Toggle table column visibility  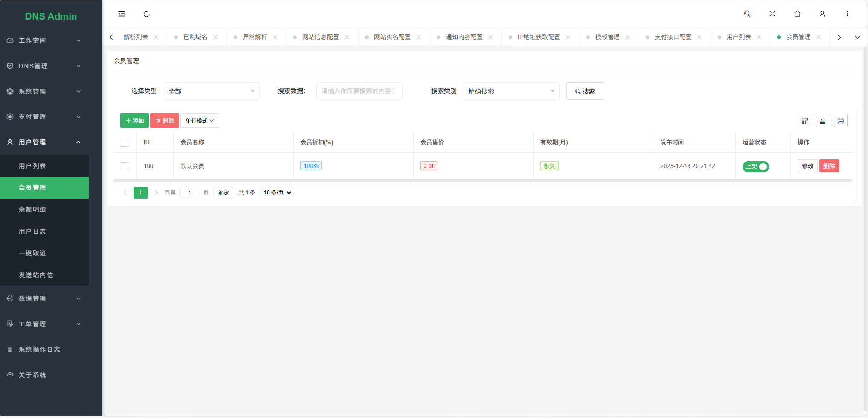point(804,120)
